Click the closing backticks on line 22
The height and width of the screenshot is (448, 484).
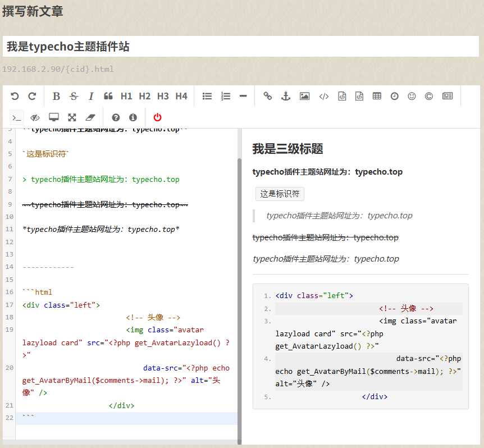[29, 417]
